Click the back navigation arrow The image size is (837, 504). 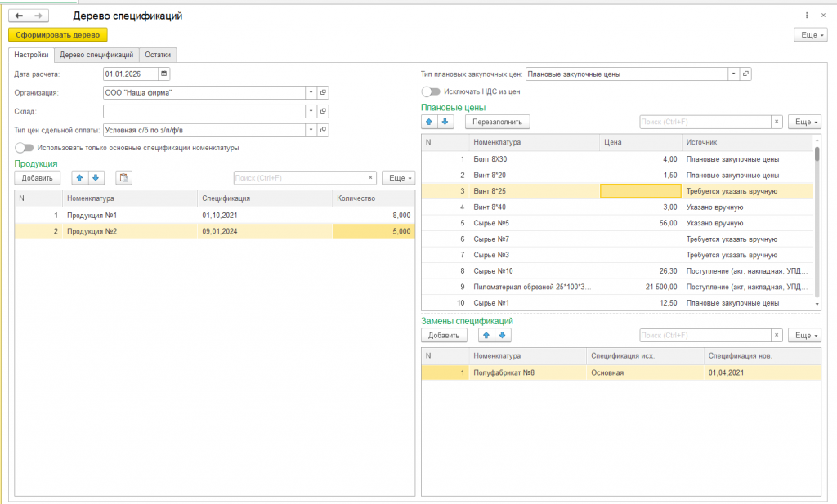click(x=19, y=16)
